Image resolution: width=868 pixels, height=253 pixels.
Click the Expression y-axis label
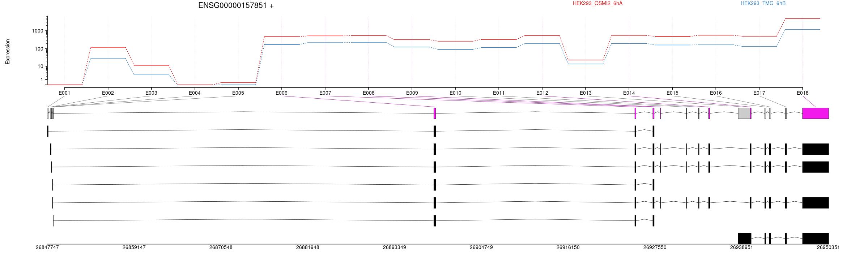click(8, 52)
